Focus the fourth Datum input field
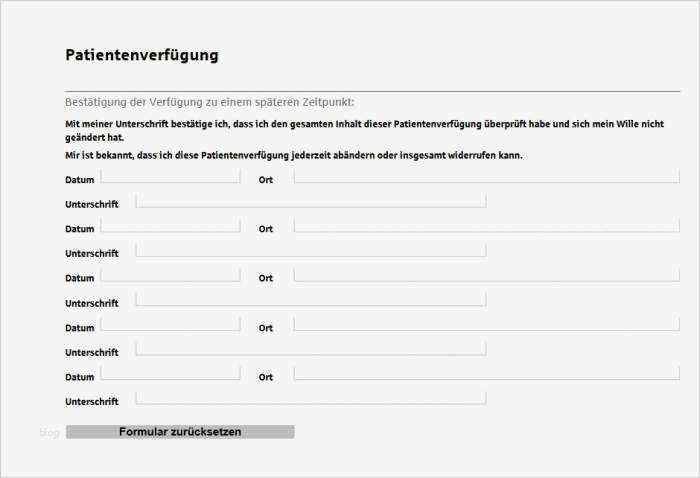This screenshot has width=700, height=478. pos(170,325)
